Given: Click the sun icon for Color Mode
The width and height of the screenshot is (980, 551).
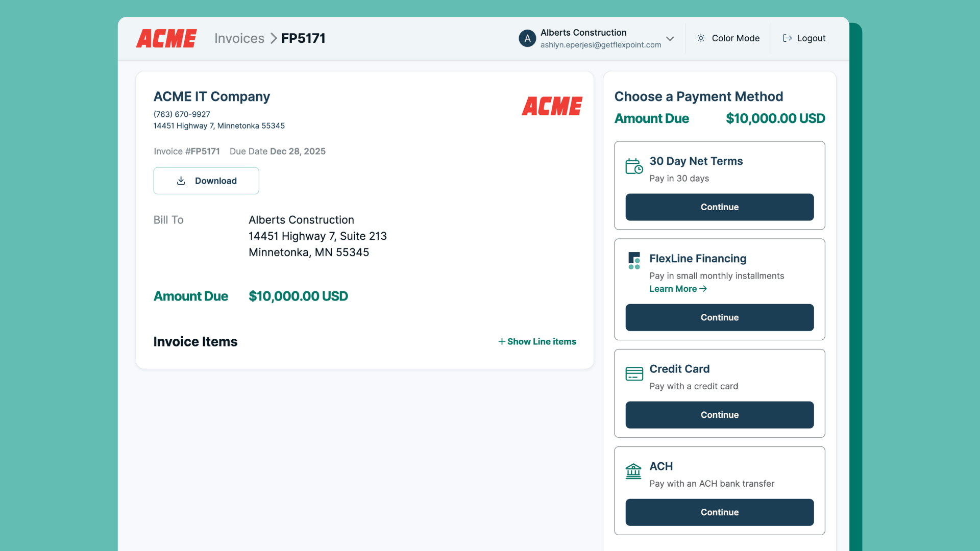Looking at the screenshot, I should 701,38.
